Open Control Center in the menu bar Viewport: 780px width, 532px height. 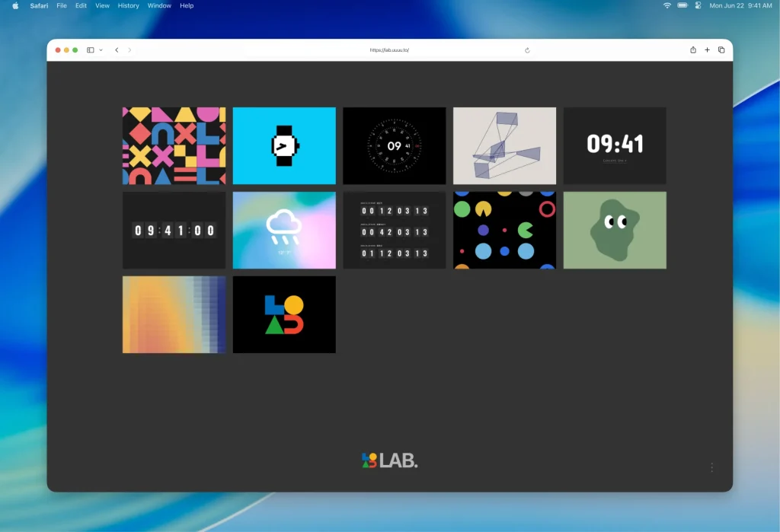(697, 5)
